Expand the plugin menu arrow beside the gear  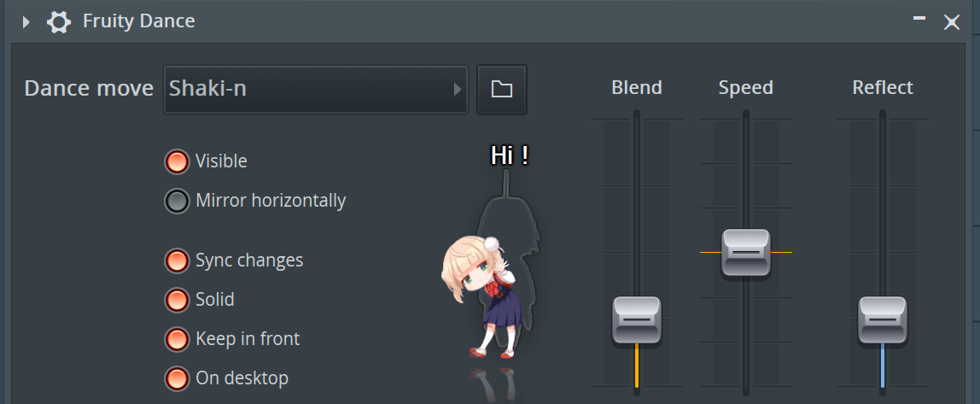coord(26,22)
